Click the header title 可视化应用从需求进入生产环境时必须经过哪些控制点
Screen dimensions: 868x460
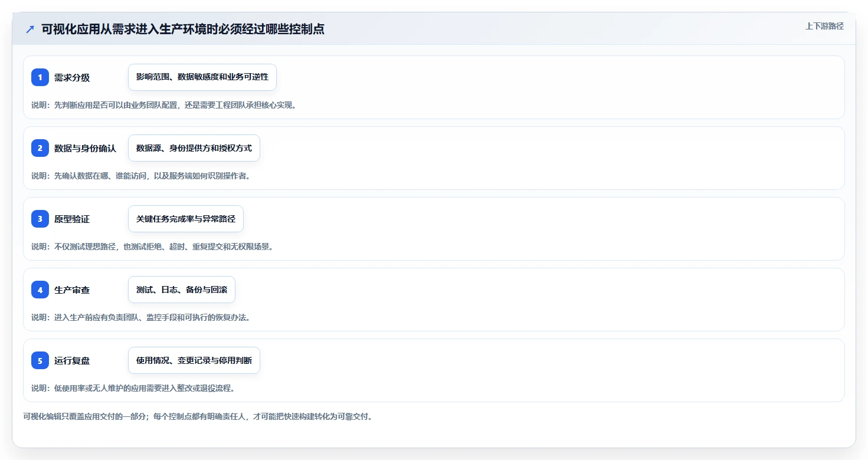(183, 29)
